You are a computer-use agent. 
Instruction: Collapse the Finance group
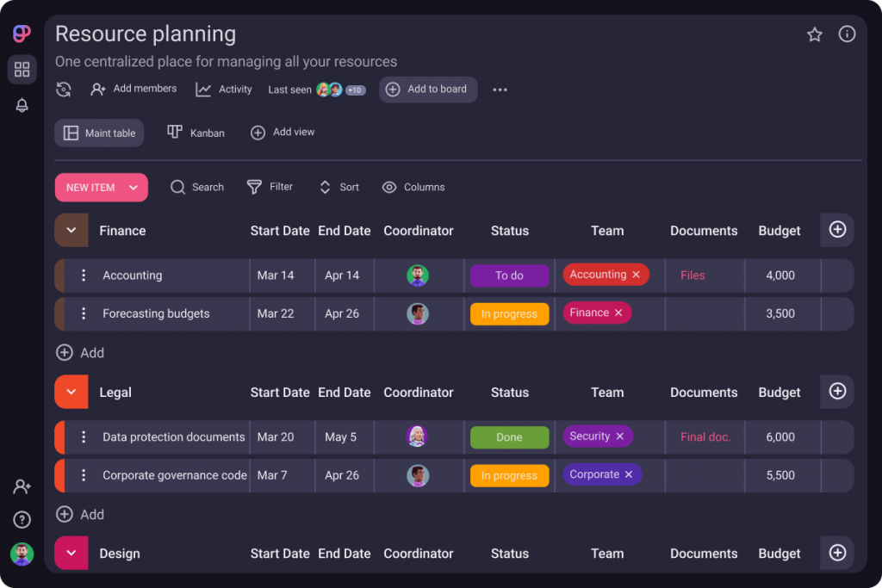point(71,230)
